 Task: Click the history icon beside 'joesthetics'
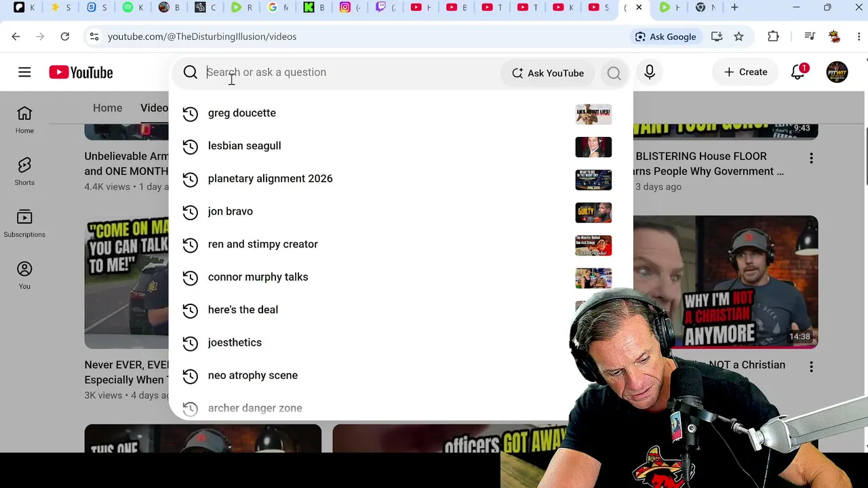click(x=191, y=344)
